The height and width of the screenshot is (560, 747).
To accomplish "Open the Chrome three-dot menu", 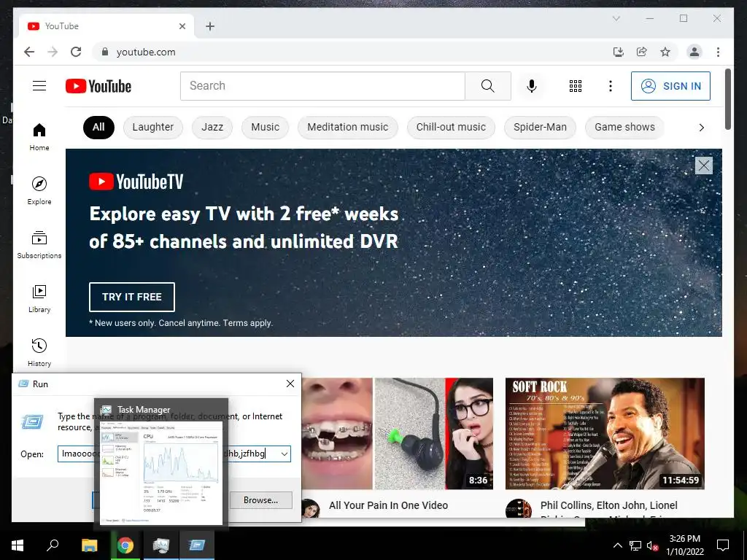I will (x=718, y=52).
